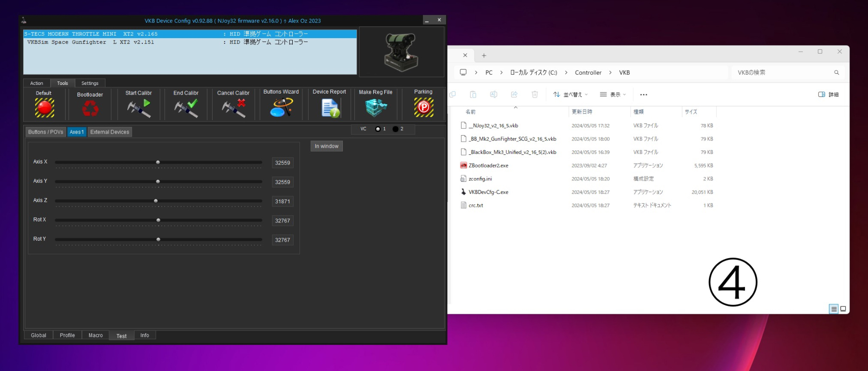Click the Make Reg File icon
The height and width of the screenshot is (371, 868).
pos(376,108)
